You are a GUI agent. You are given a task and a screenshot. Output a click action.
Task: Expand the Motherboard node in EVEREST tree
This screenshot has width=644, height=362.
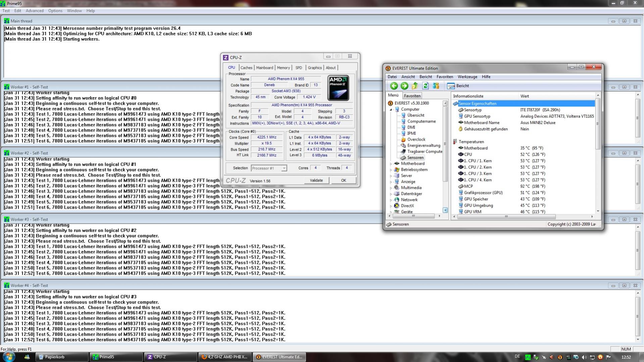pos(391,164)
